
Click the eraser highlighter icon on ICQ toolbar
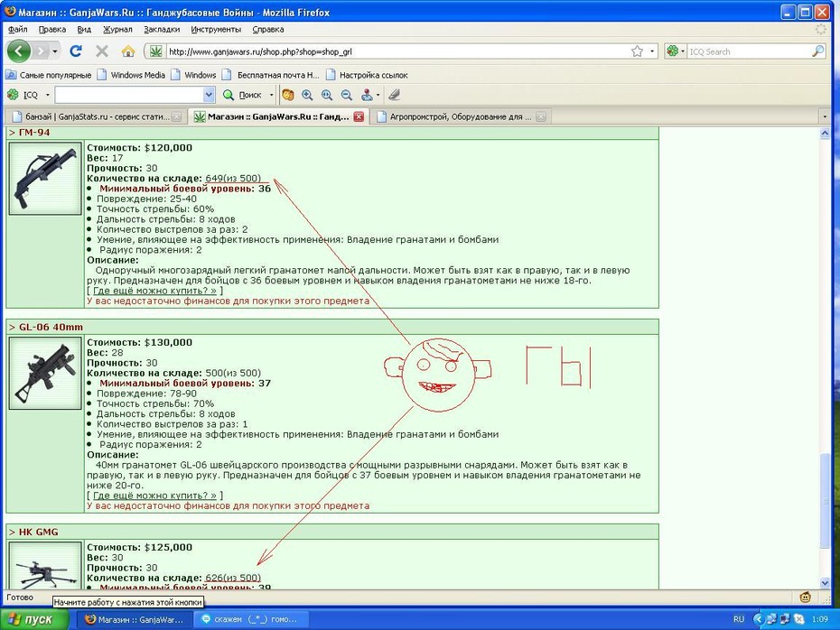point(395,95)
